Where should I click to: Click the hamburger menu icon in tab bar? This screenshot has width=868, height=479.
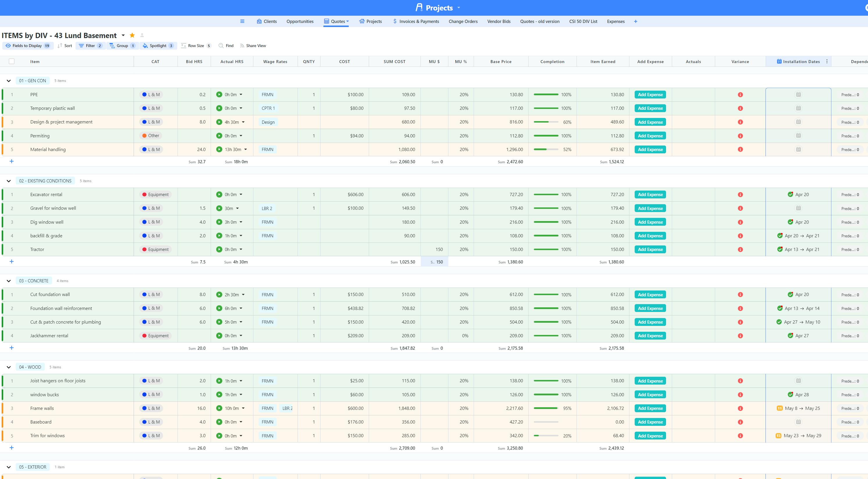point(242,21)
